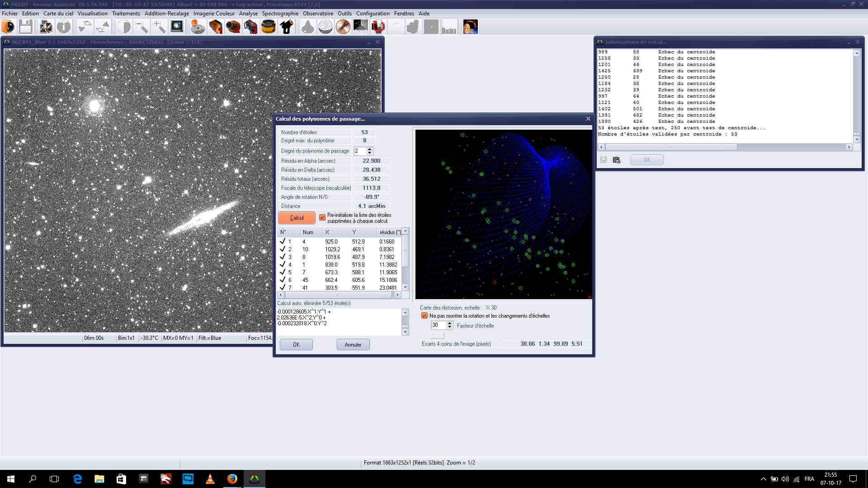Click the image information 'i' toolbar icon

pyautogui.click(x=64, y=27)
